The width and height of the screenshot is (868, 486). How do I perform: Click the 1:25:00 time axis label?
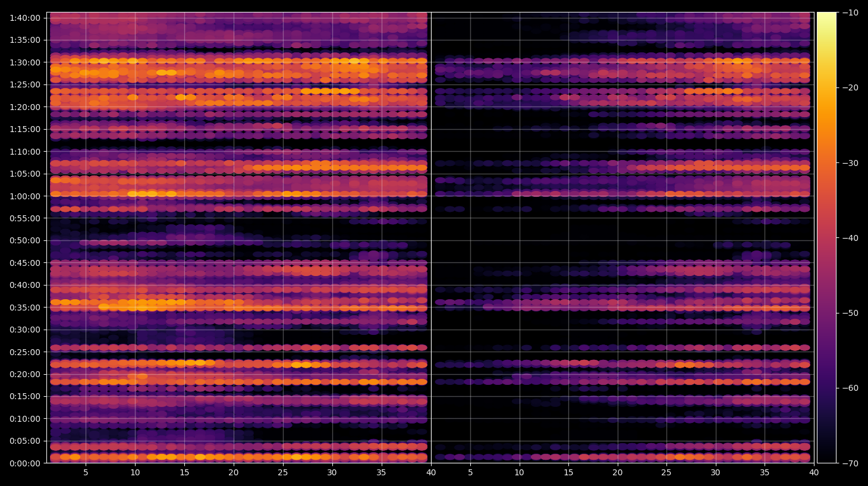pos(25,84)
